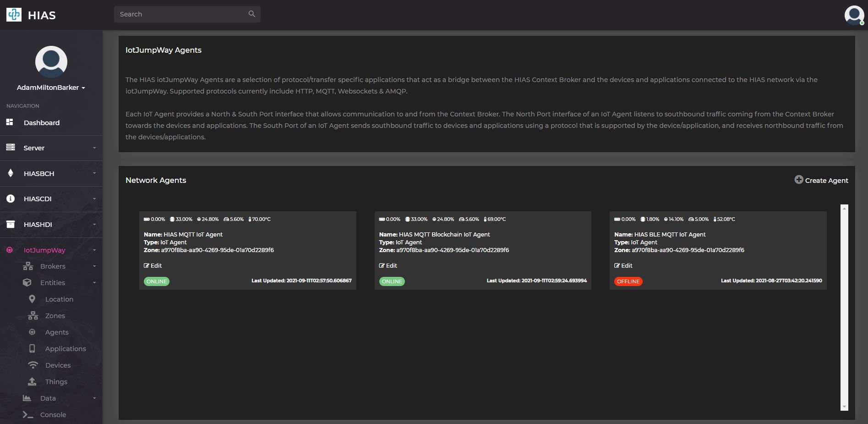Click the Devices wifi icon
This screenshot has width=868, height=424.
click(33, 365)
